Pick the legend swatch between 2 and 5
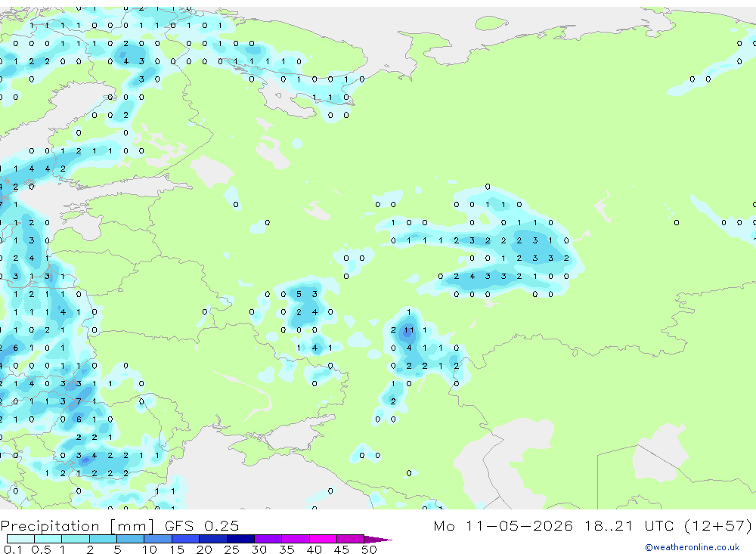This screenshot has width=756, height=554. click(103, 539)
